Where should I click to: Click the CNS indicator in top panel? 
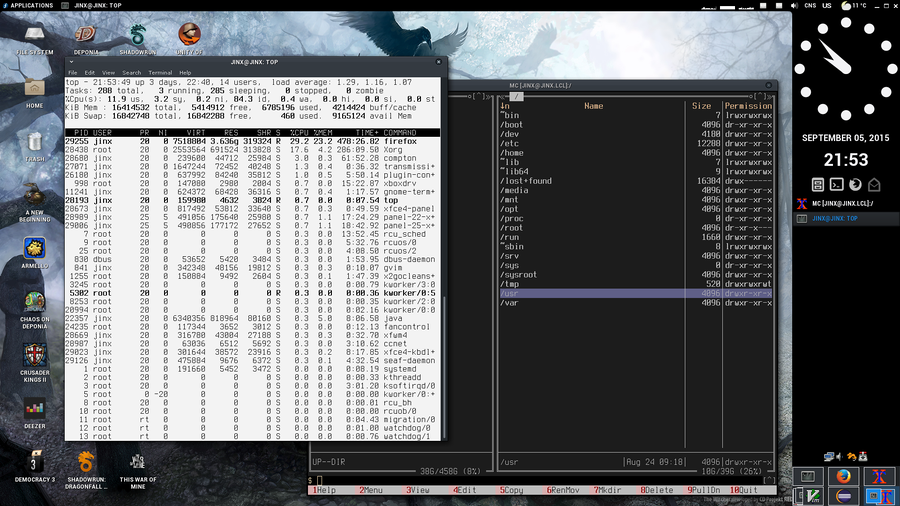tap(810, 5)
